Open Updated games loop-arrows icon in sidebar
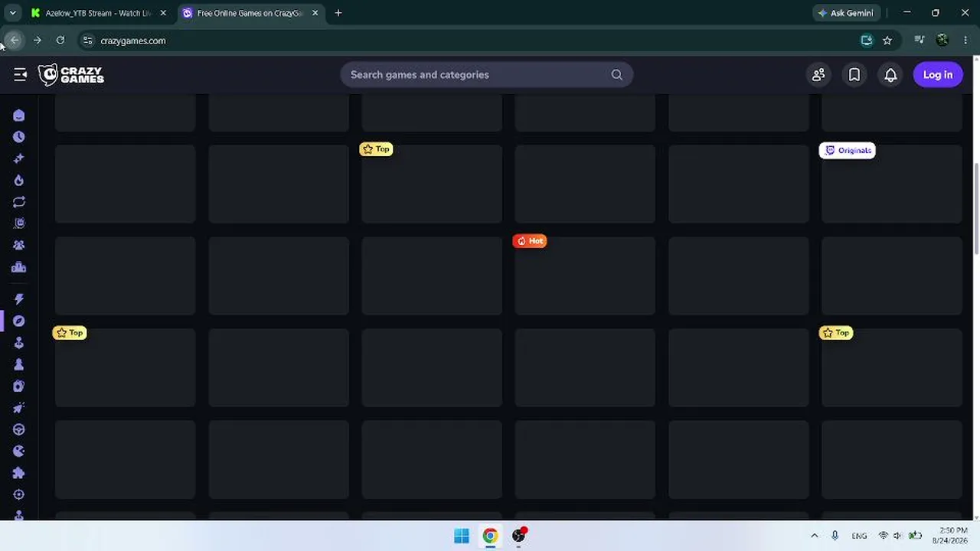 click(19, 202)
